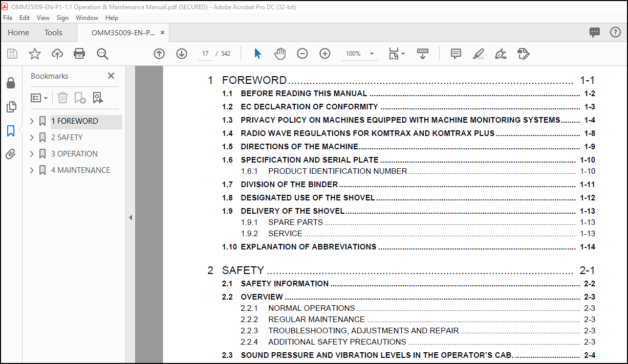Print the document using printer icon
Viewport: 628px width, 364px height.
coord(79,54)
